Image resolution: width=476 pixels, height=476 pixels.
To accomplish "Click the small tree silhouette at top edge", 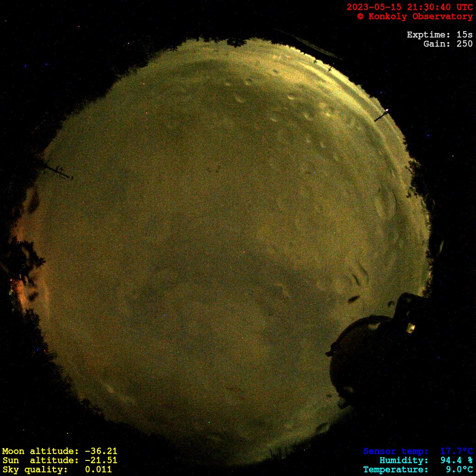I will pos(236,43).
